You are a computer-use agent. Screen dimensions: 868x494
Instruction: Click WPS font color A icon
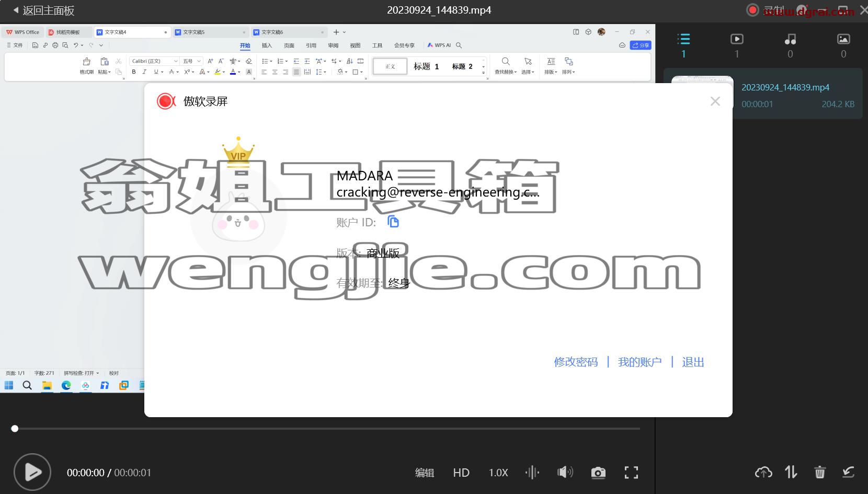click(x=233, y=72)
